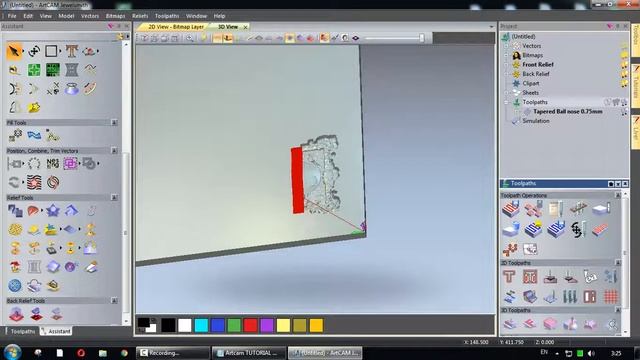Image resolution: width=640 pixels, height=360 pixels.
Task: Select the Simulation item in project tree
Action: point(536,121)
